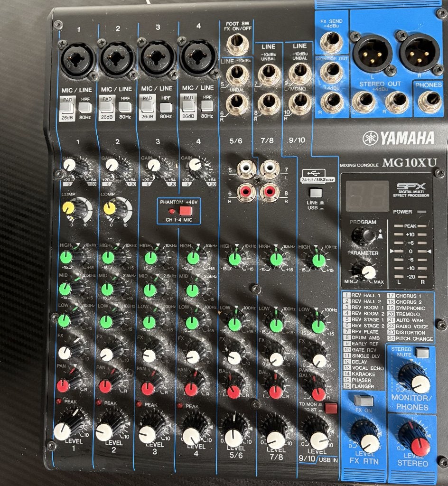This screenshot has width=448, height=486.
Task: Click the LEVEL 5/6 white knob
Action: coord(233,438)
